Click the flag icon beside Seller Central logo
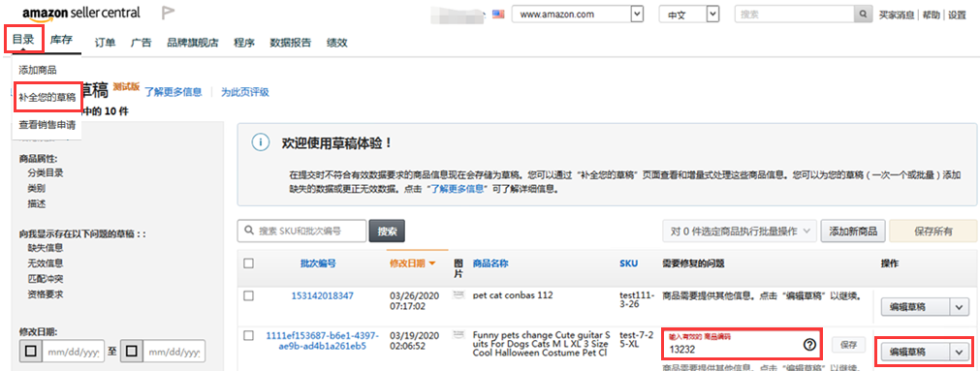 [168, 13]
